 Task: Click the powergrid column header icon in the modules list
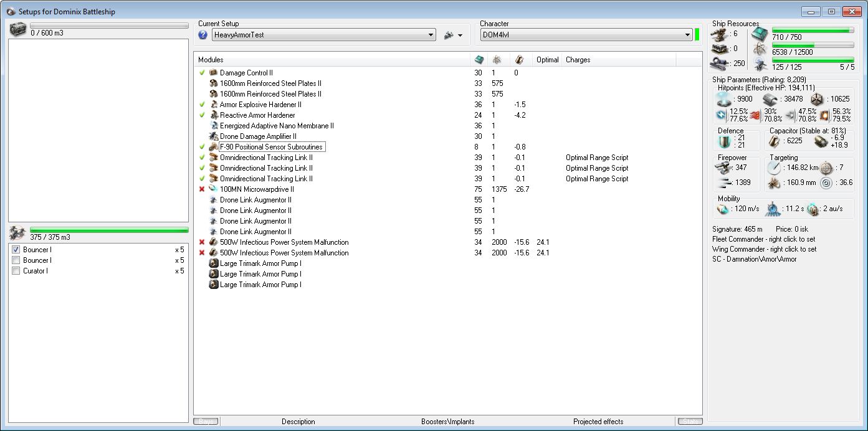(497, 60)
